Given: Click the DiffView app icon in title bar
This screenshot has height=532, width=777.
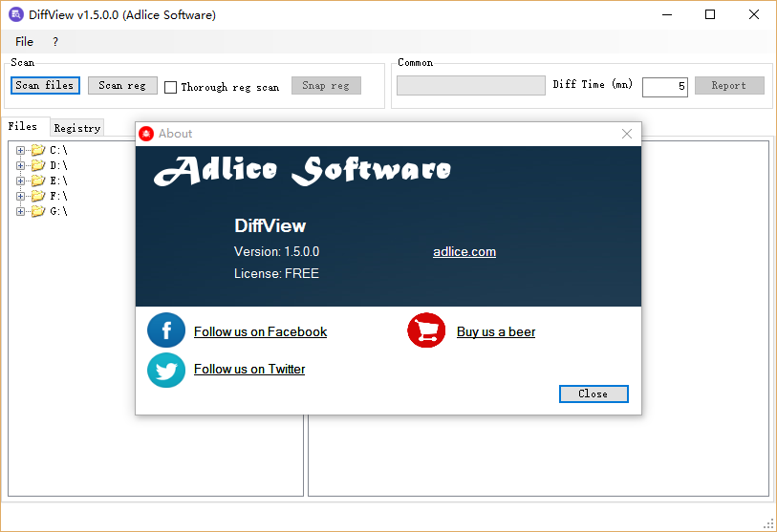Looking at the screenshot, I should pyautogui.click(x=15, y=14).
